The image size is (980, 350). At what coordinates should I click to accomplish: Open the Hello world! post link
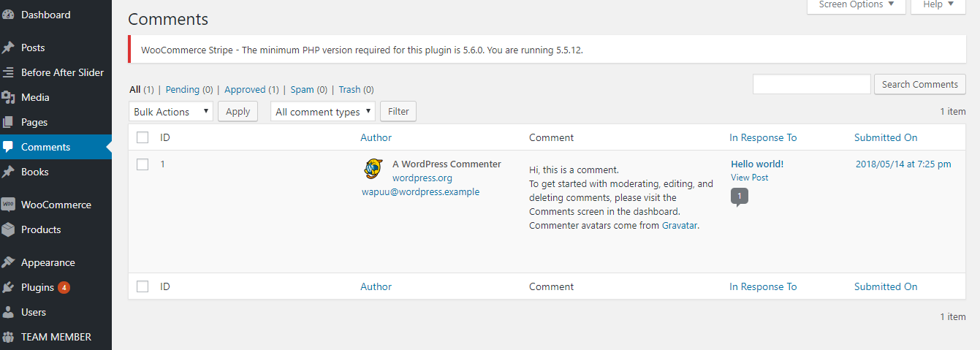757,164
